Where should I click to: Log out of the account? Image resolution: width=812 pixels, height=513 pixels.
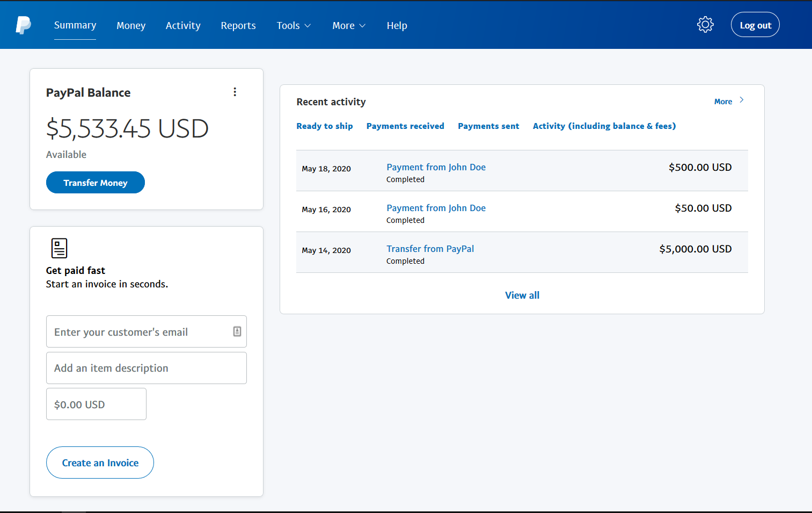[x=755, y=25]
